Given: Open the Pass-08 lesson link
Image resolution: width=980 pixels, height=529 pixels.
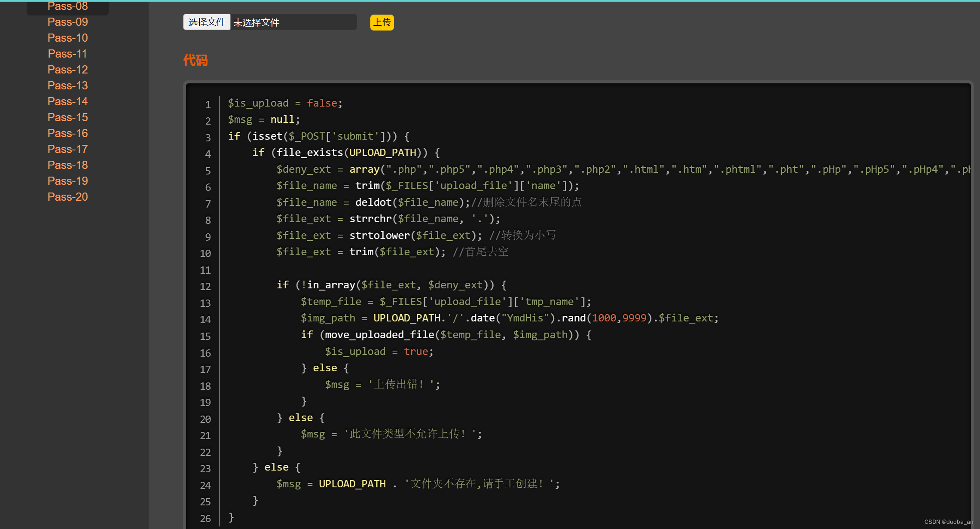Looking at the screenshot, I should click(x=67, y=6).
